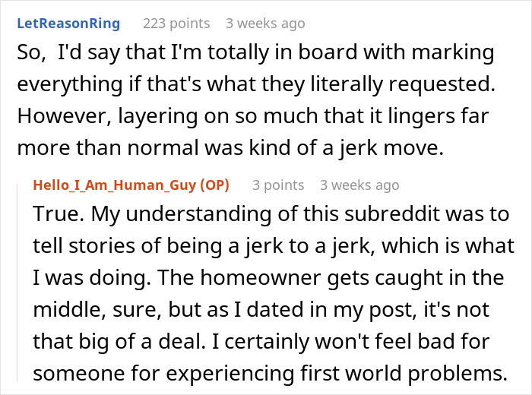Click the line starting 'So, I'd say that'
This screenshot has width=532, height=395.
click(x=255, y=53)
